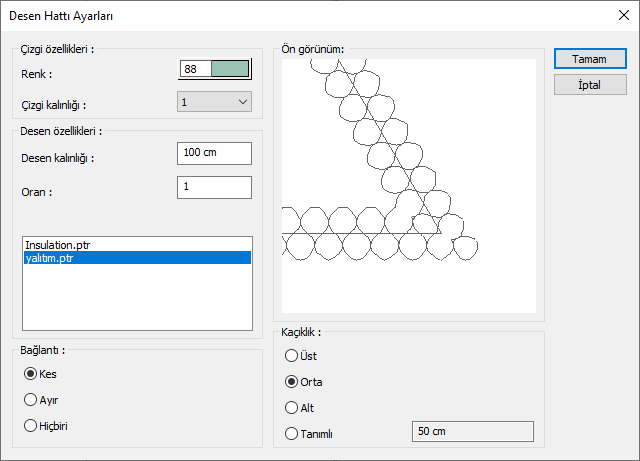Screen dimensions: 640x461
Task: Click the Oran input field
Action: pos(213,187)
